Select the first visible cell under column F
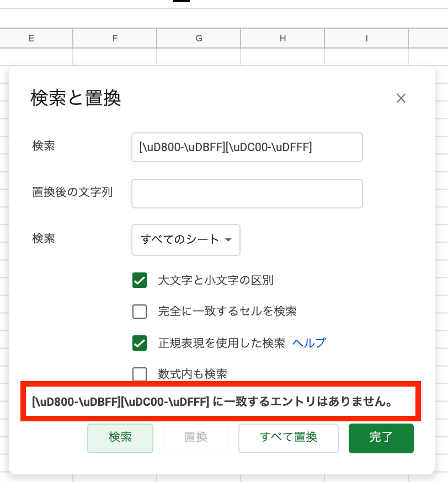448x482 pixels. coord(115,57)
